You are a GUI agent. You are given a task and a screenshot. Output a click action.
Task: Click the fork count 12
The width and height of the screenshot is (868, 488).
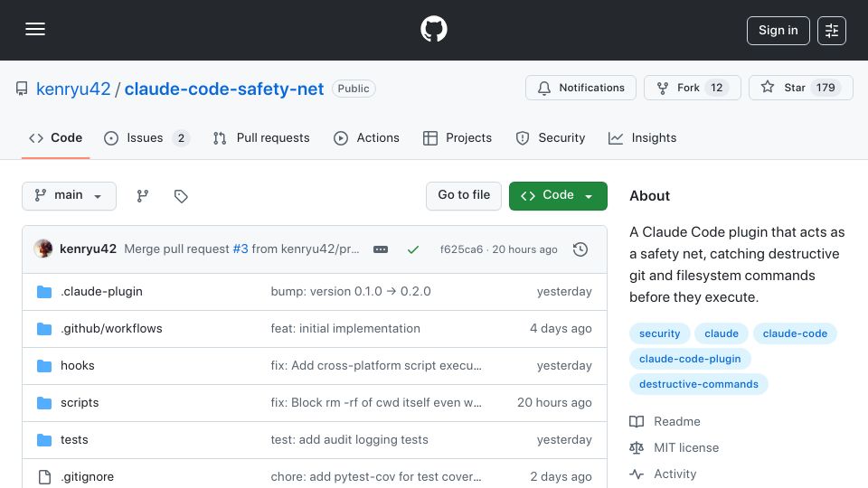(x=716, y=88)
